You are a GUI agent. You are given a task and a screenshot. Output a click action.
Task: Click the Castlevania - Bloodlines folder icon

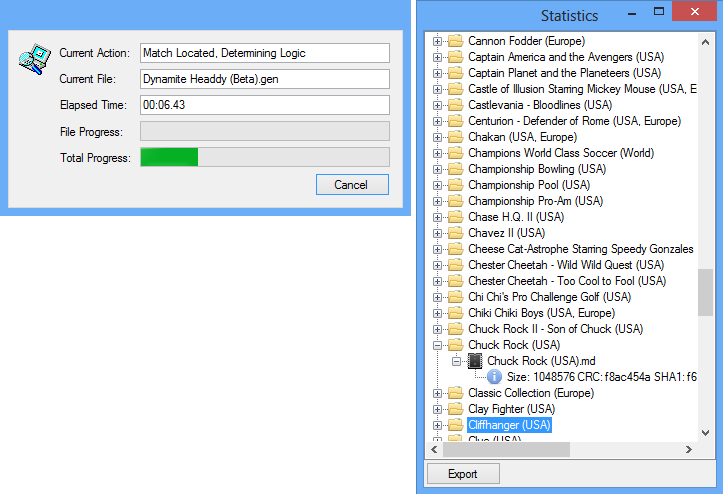click(455, 105)
